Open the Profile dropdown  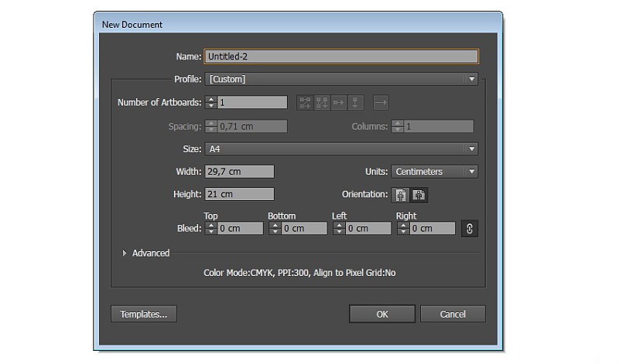pos(340,79)
